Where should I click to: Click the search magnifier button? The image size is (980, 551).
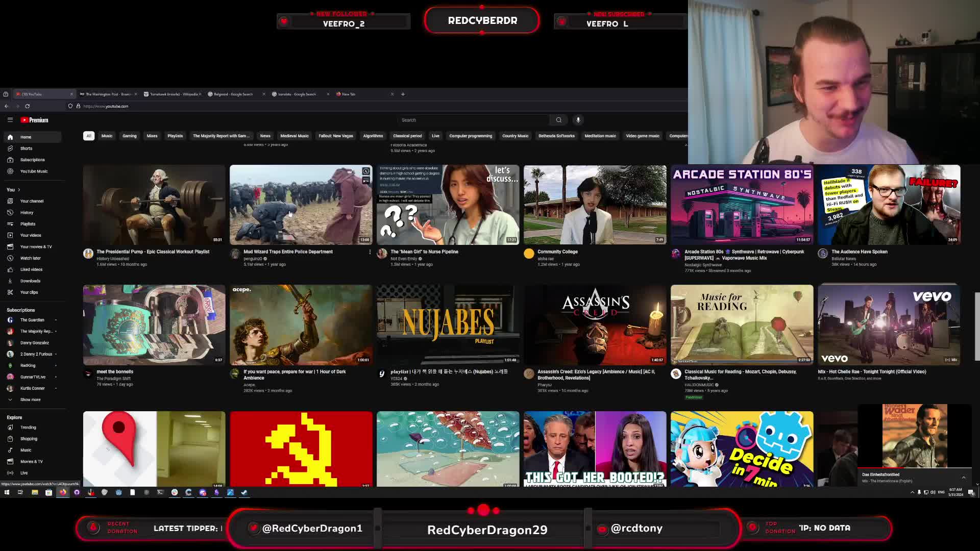(x=559, y=120)
